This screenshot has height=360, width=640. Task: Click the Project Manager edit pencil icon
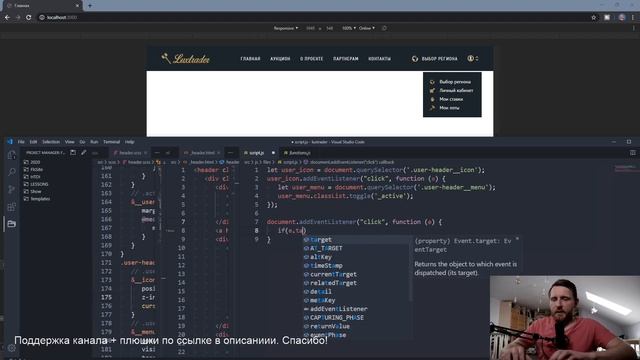(84, 152)
